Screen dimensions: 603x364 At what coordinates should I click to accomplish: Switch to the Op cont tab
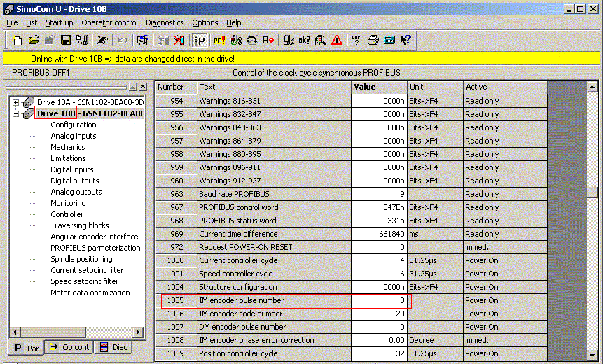(x=69, y=347)
